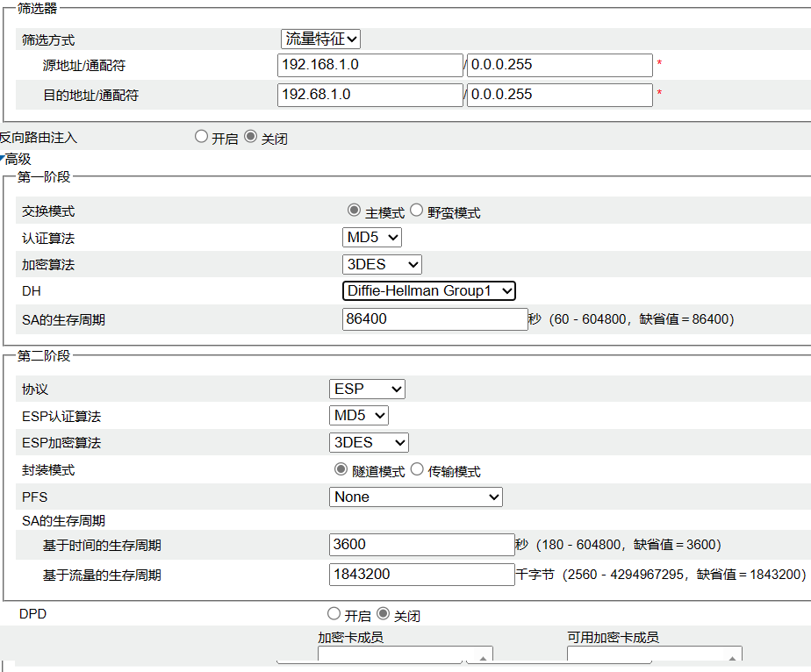Click scroll up arrow in 加密卡成员 list
The image size is (811, 672).
pyautogui.click(x=483, y=658)
